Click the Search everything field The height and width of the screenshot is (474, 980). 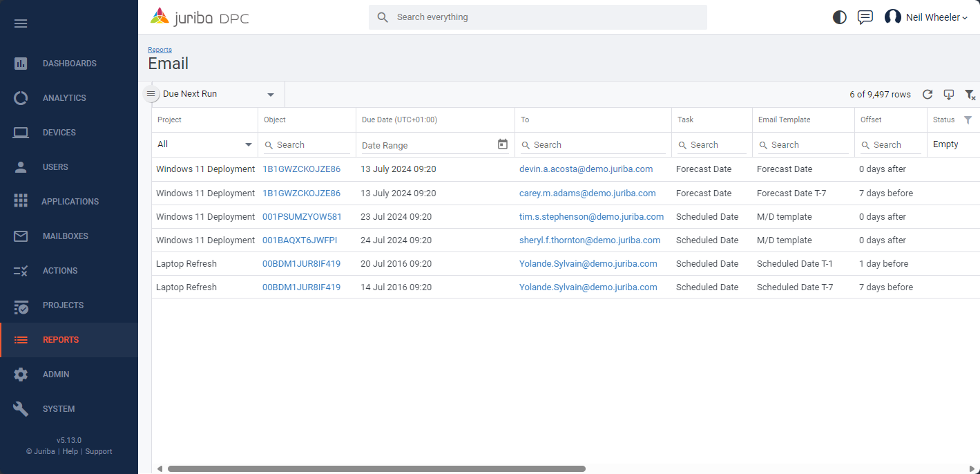(x=537, y=17)
